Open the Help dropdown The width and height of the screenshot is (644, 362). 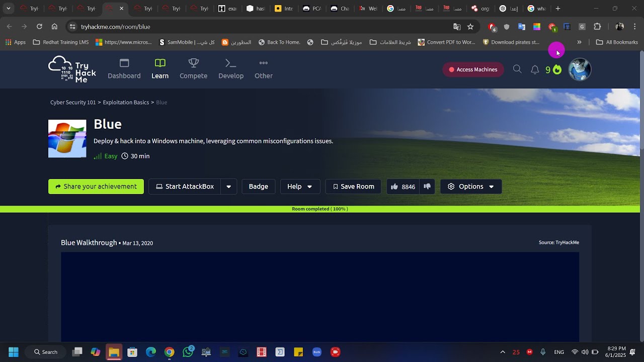pos(300,187)
